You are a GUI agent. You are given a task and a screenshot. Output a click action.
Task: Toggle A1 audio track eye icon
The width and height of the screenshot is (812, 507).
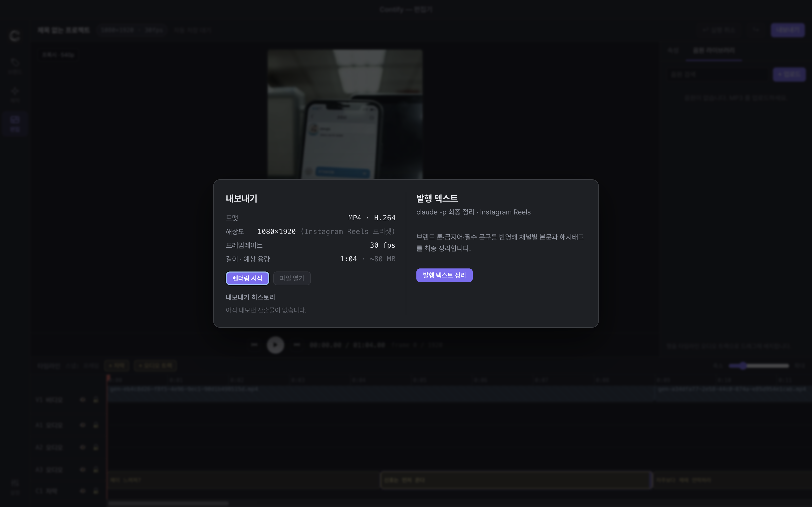point(82,425)
